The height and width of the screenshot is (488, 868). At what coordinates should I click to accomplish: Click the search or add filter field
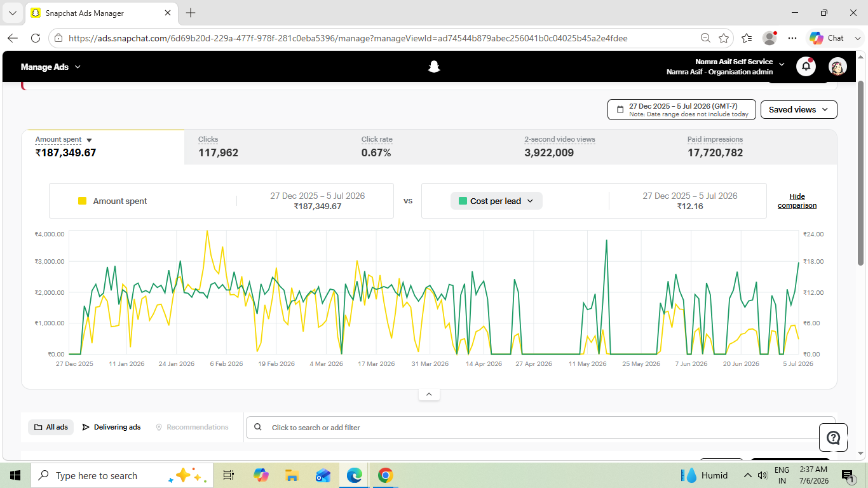pyautogui.click(x=540, y=428)
